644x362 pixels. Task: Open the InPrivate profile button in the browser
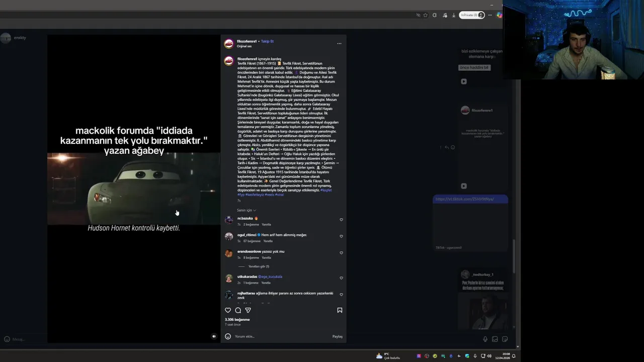pyautogui.click(x=471, y=15)
